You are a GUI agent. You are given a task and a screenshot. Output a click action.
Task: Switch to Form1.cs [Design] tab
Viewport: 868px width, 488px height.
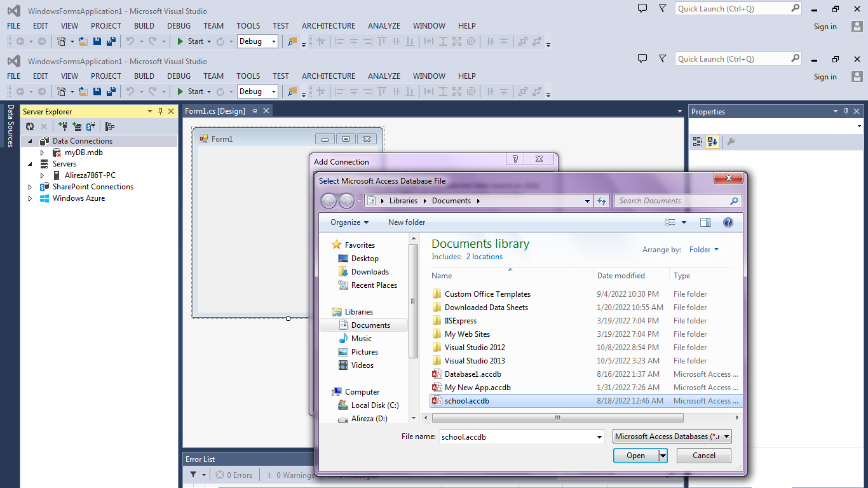click(215, 111)
